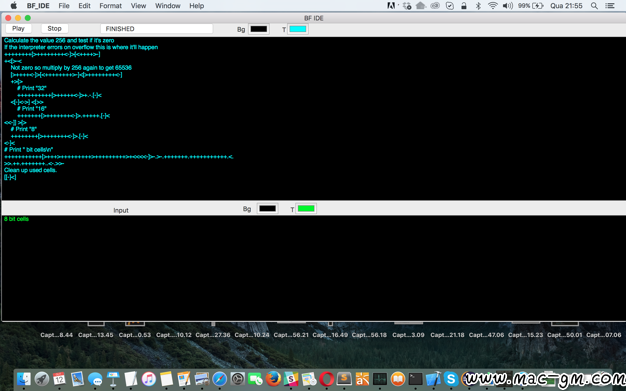Open the editor text color swatch (cyan)
The height and width of the screenshot is (391, 626).
(x=298, y=29)
